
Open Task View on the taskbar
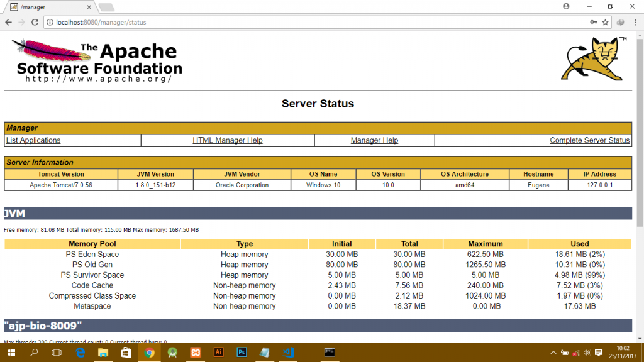pos(57,353)
